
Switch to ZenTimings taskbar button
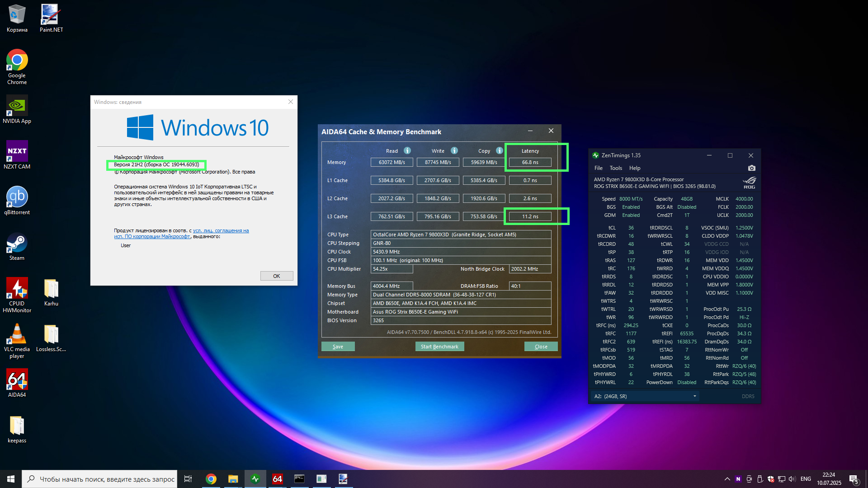click(x=255, y=479)
